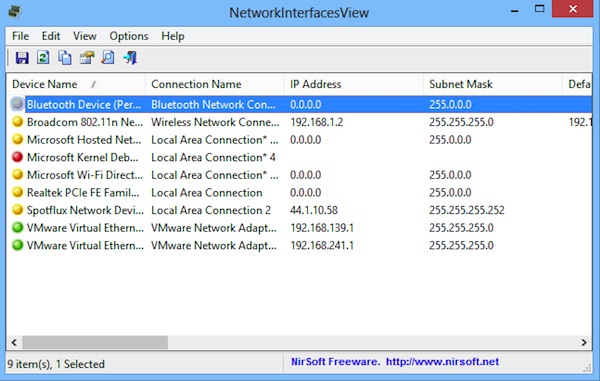This screenshot has width=600, height=381.
Task: Open the File menu
Action: point(20,36)
